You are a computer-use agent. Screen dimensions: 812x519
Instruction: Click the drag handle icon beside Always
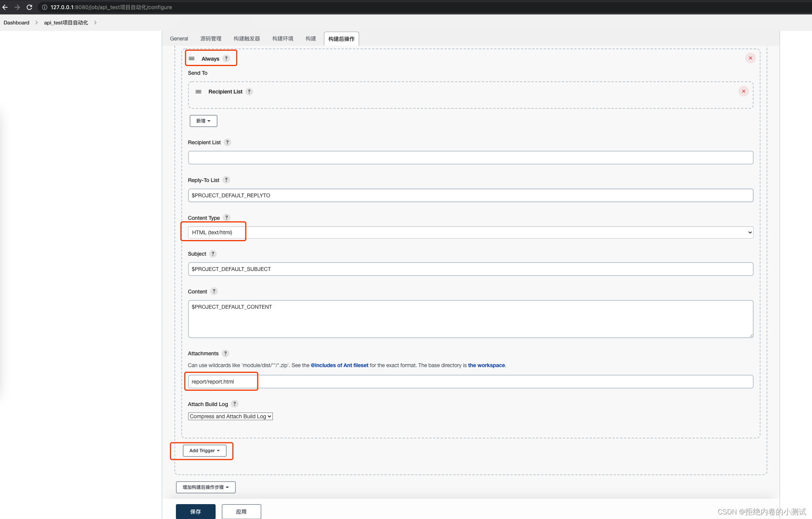point(192,58)
